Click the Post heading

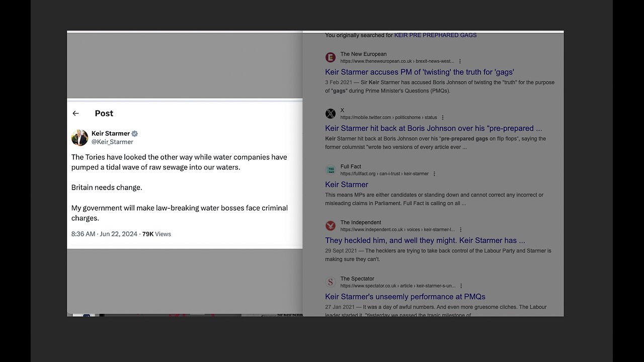click(x=104, y=114)
